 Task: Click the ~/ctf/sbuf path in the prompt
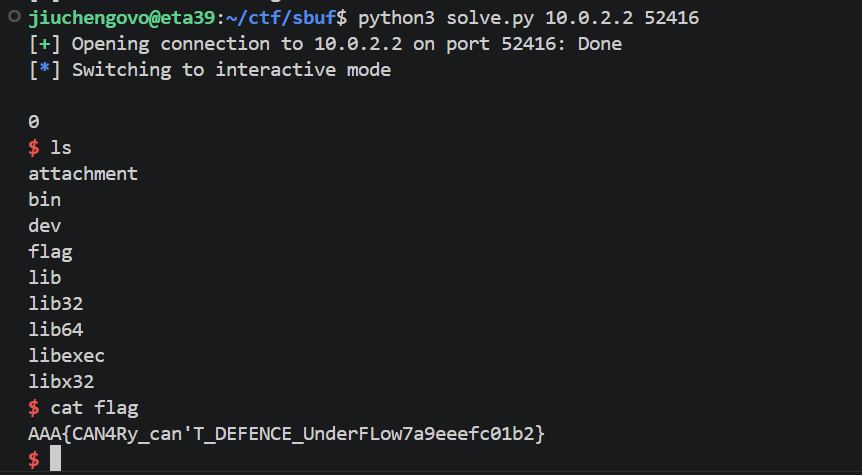point(281,18)
